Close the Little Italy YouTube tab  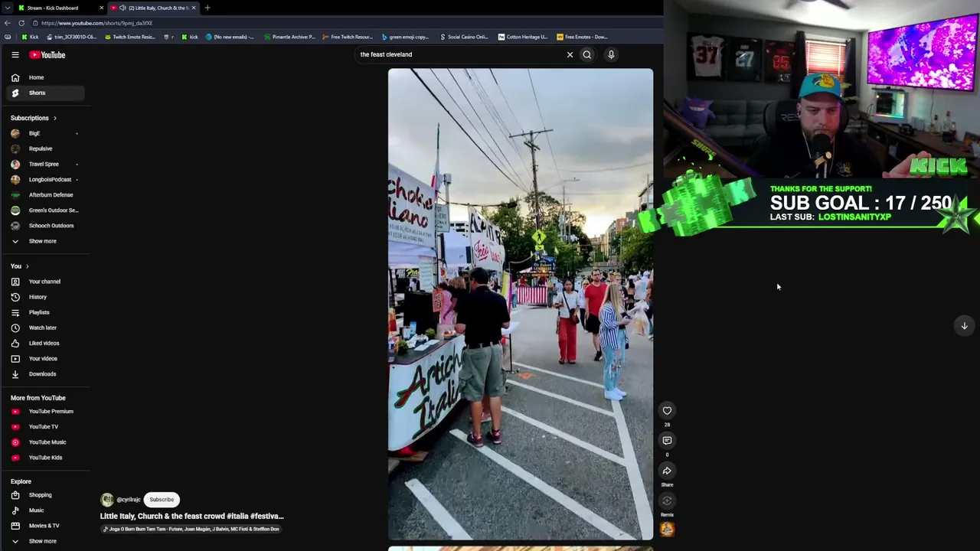(x=194, y=8)
